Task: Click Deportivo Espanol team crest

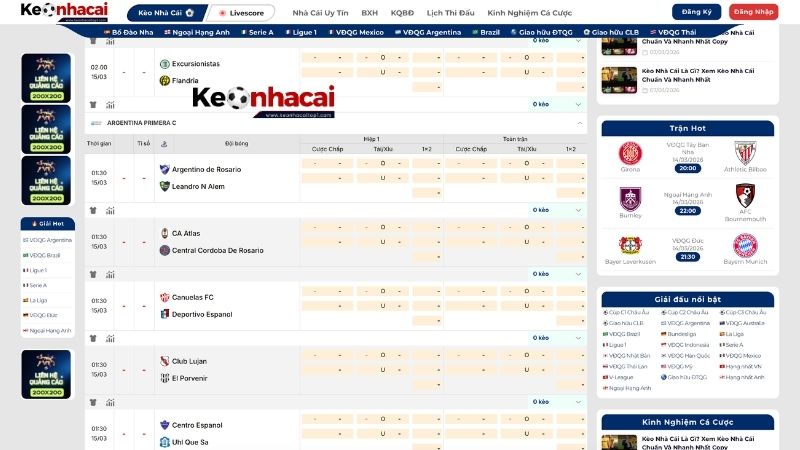Action: tap(164, 314)
